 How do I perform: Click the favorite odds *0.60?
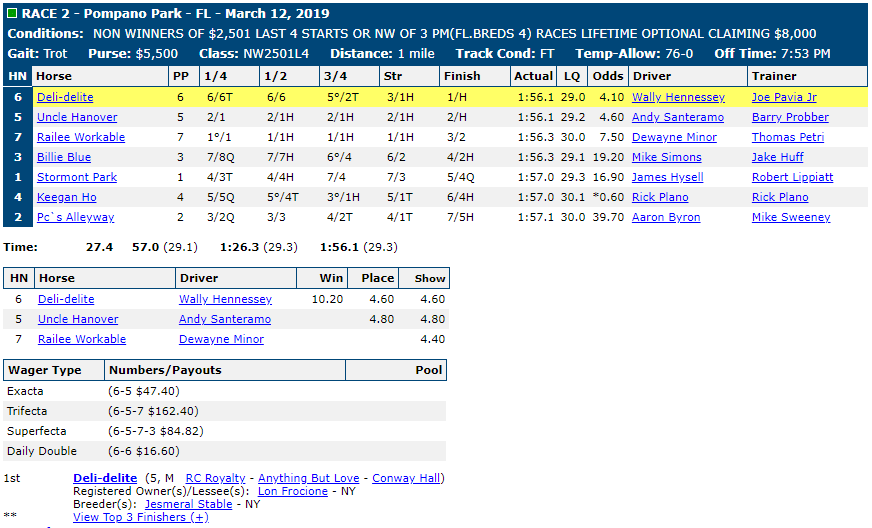tap(608, 197)
